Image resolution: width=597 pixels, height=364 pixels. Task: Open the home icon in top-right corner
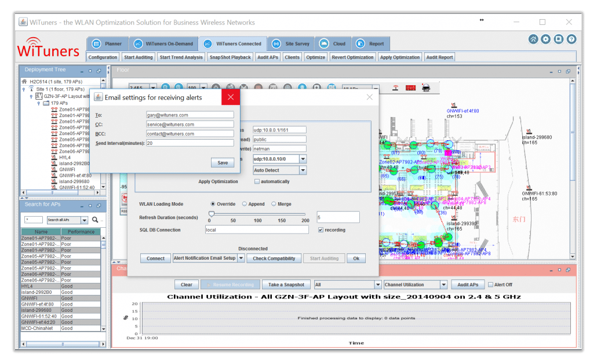coord(533,39)
